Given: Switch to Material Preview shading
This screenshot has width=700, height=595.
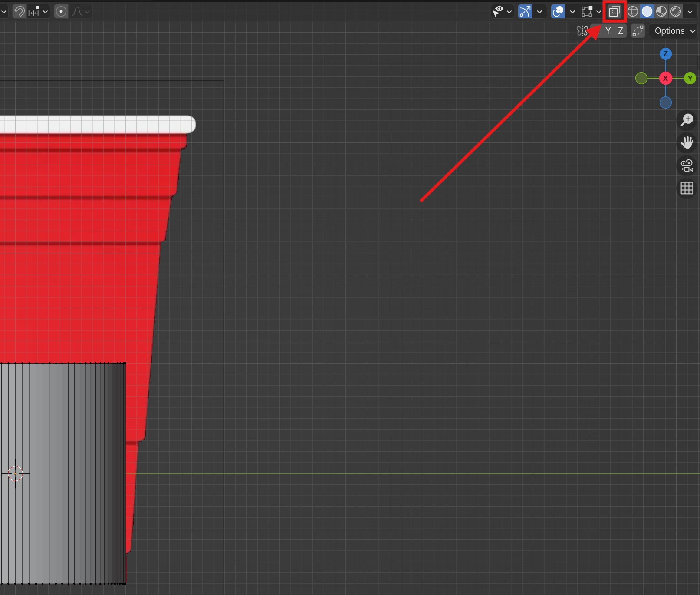Looking at the screenshot, I should pos(661,11).
